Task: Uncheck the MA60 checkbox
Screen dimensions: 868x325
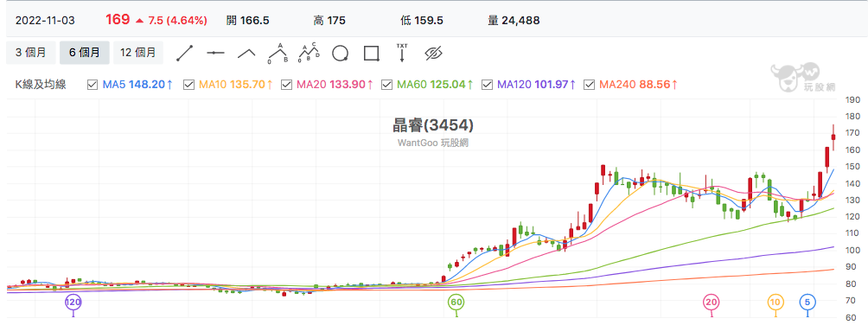Action: pos(387,85)
